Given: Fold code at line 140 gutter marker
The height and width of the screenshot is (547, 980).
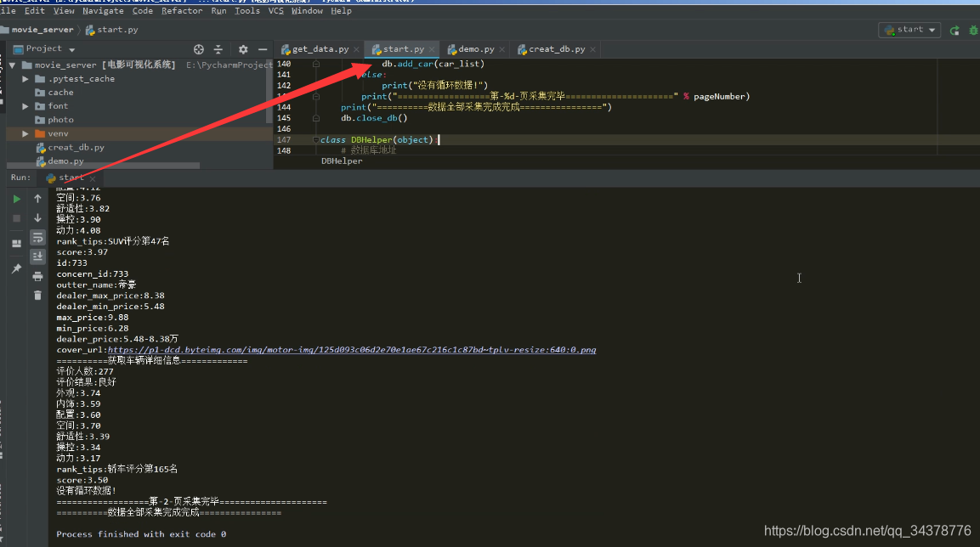Looking at the screenshot, I should (x=316, y=64).
